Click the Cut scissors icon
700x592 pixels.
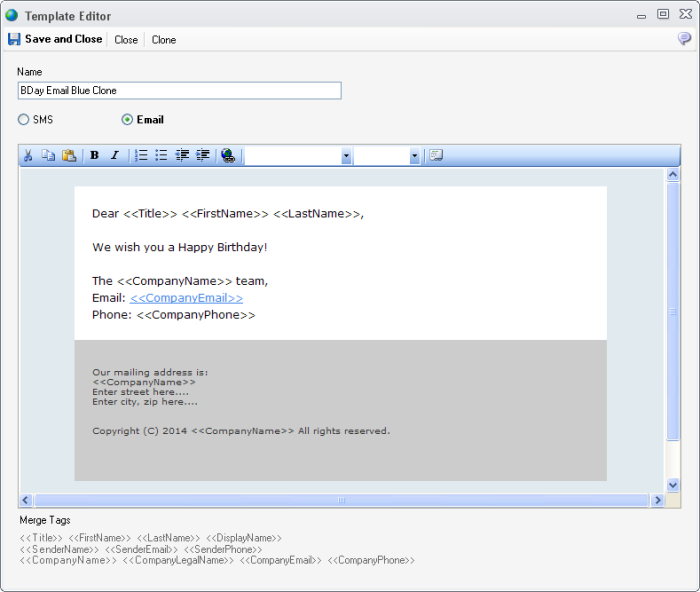(x=28, y=156)
